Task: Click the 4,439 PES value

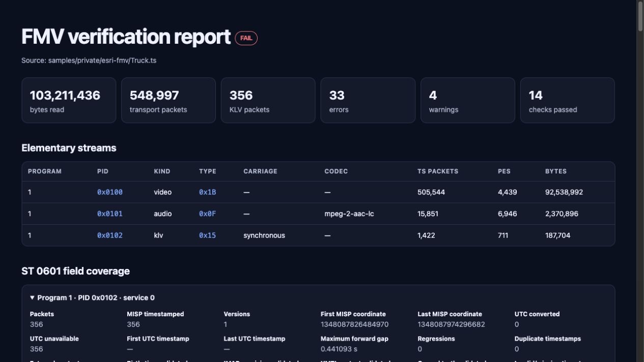Action: [508, 192]
